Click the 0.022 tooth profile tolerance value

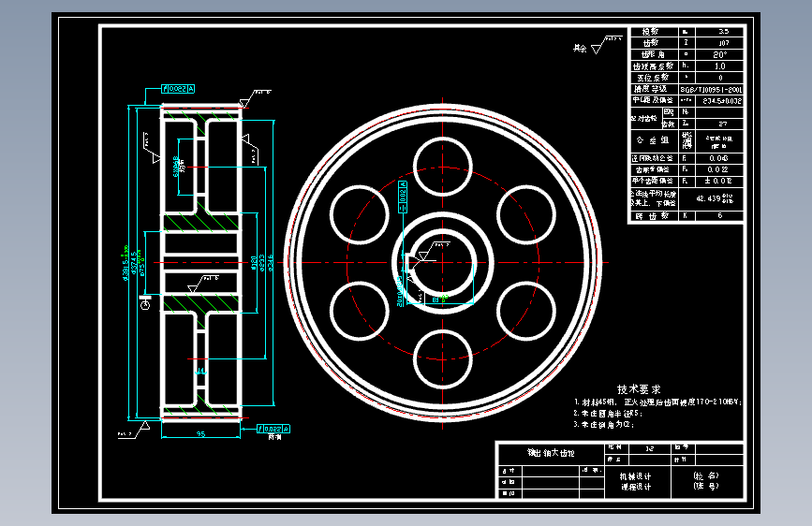[717, 169]
